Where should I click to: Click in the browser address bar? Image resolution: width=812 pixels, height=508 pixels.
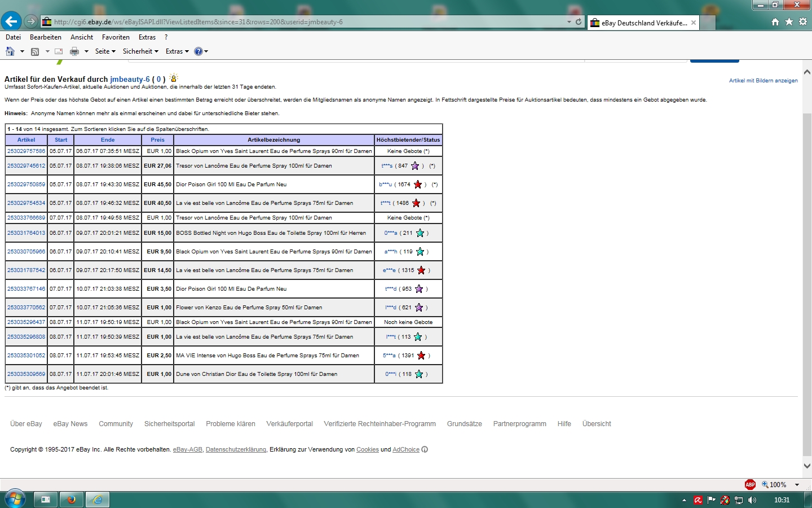click(x=304, y=22)
